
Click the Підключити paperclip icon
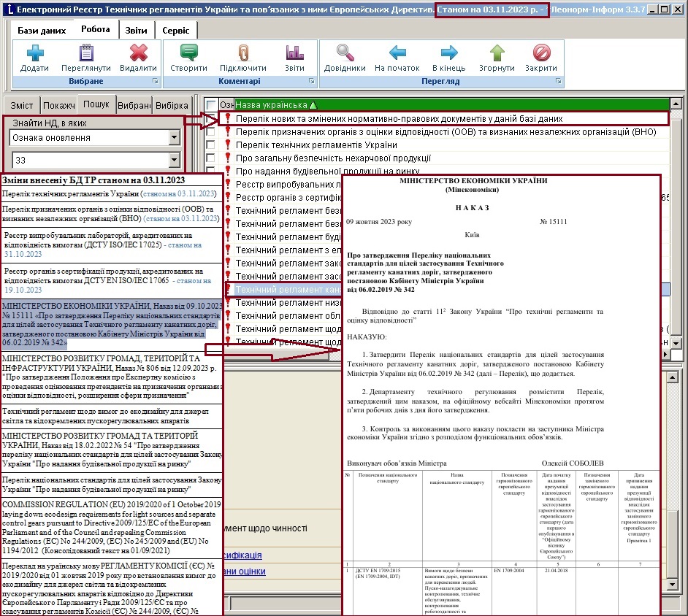click(243, 53)
